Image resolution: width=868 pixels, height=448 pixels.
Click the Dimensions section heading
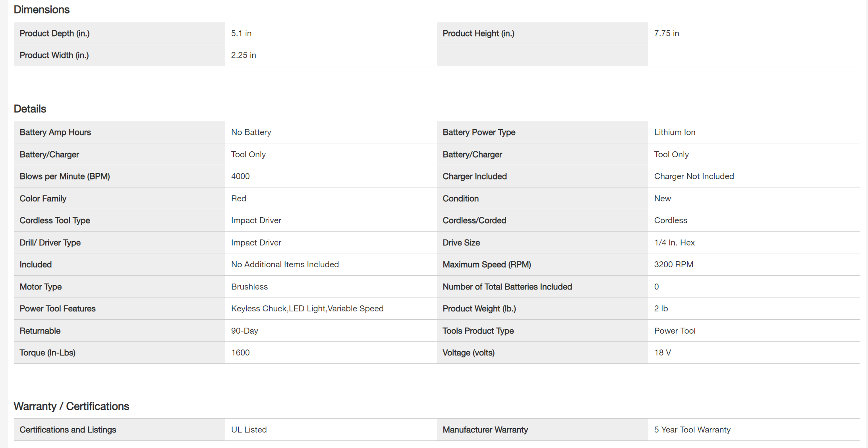pos(42,10)
